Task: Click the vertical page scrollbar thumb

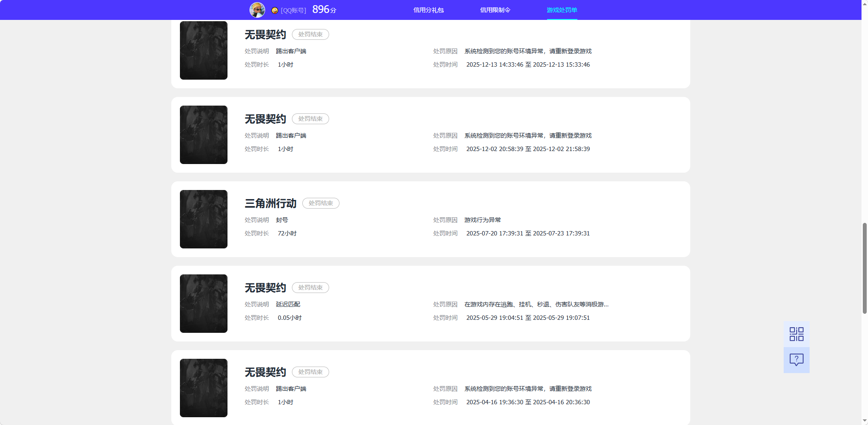Action: point(865,268)
